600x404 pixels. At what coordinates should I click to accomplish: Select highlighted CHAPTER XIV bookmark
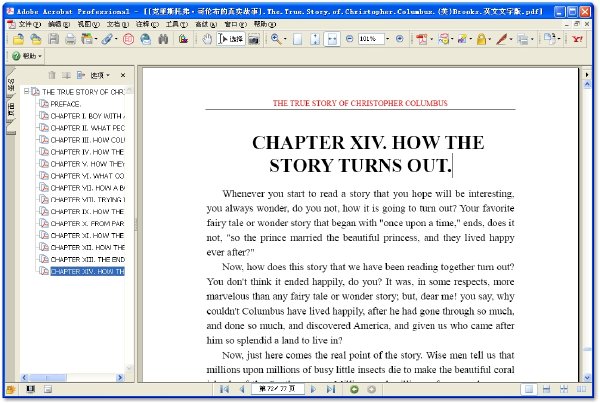coord(88,271)
